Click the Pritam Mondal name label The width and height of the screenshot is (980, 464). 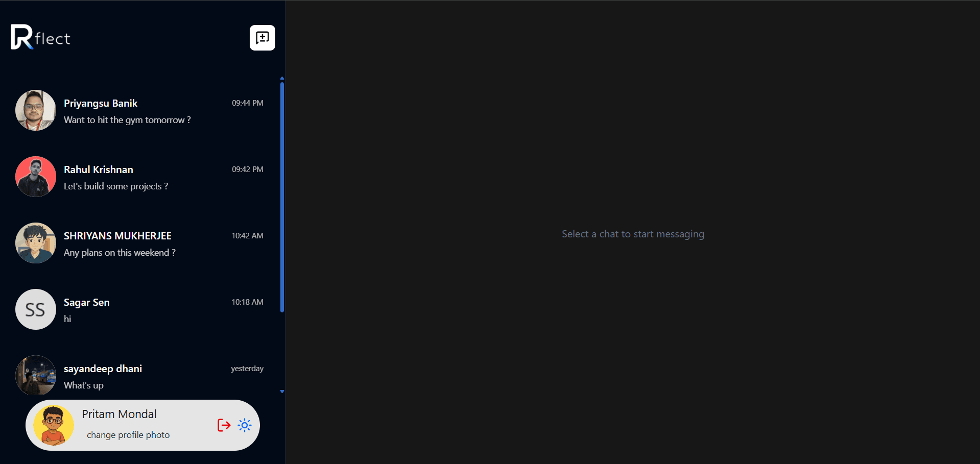[x=119, y=414]
